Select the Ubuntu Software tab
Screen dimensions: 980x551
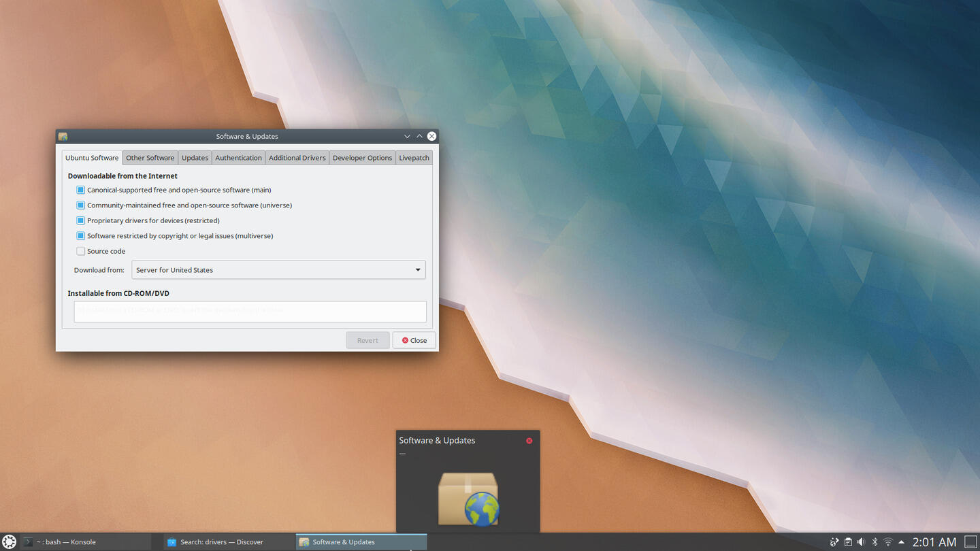point(92,158)
